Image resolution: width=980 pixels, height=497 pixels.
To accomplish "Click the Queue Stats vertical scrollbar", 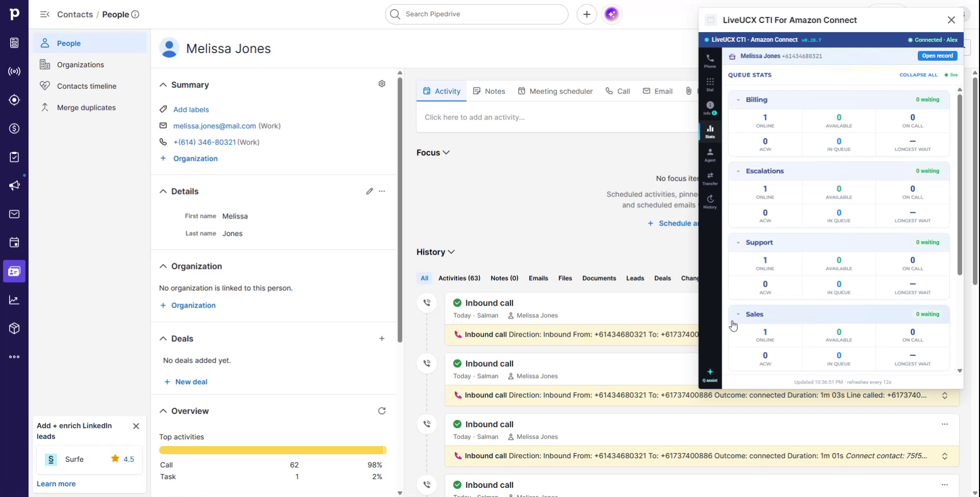I will tap(960, 185).
